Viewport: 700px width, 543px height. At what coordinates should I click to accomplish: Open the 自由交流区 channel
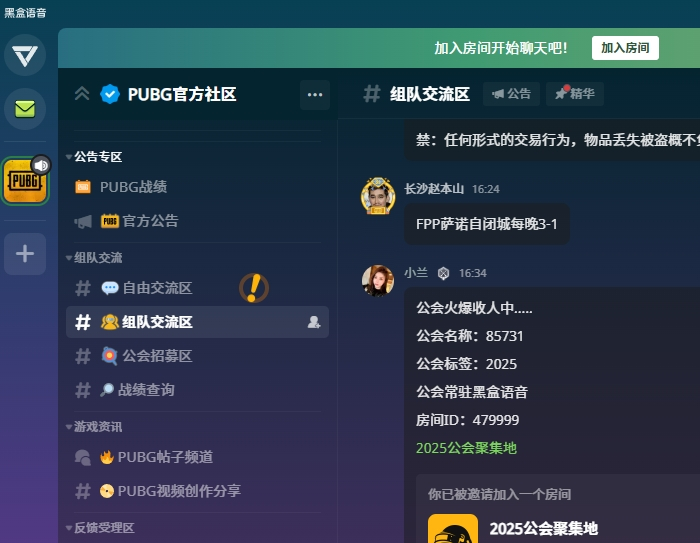tap(197, 288)
